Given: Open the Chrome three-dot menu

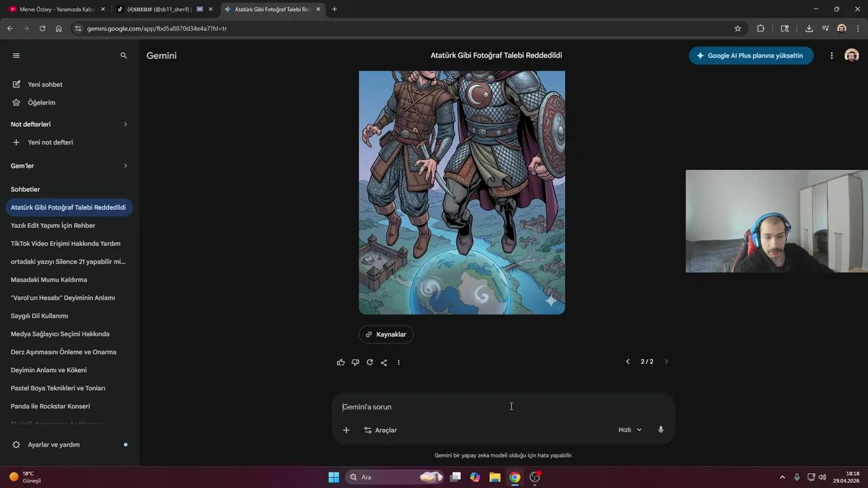Looking at the screenshot, I should [x=859, y=28].
